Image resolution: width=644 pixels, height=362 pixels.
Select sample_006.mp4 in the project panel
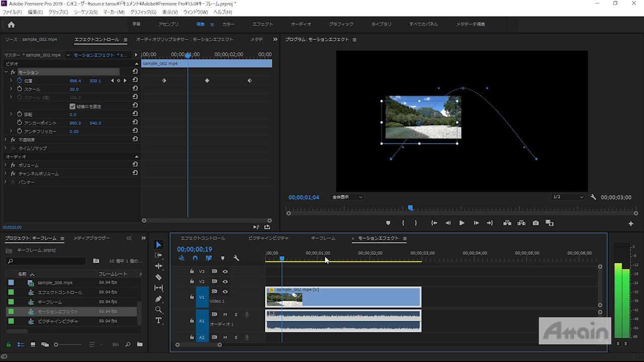[55, 283]
